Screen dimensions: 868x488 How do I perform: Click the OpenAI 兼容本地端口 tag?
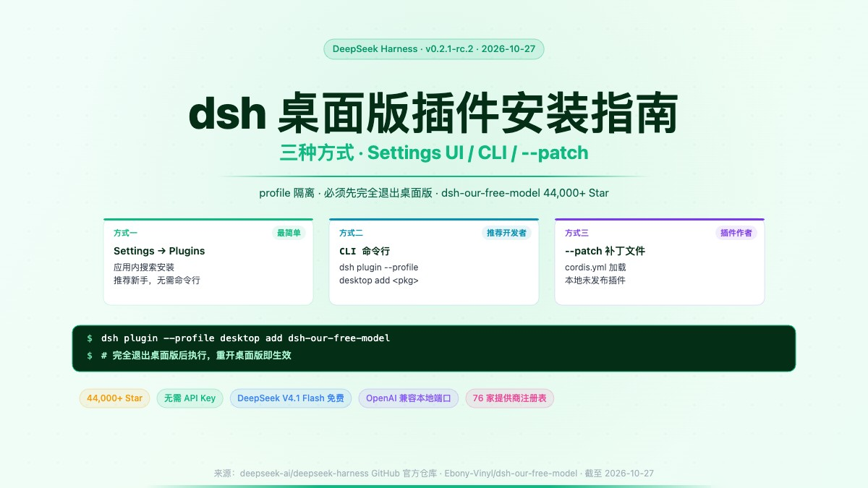pyautogui.click(x=409, y=398)
